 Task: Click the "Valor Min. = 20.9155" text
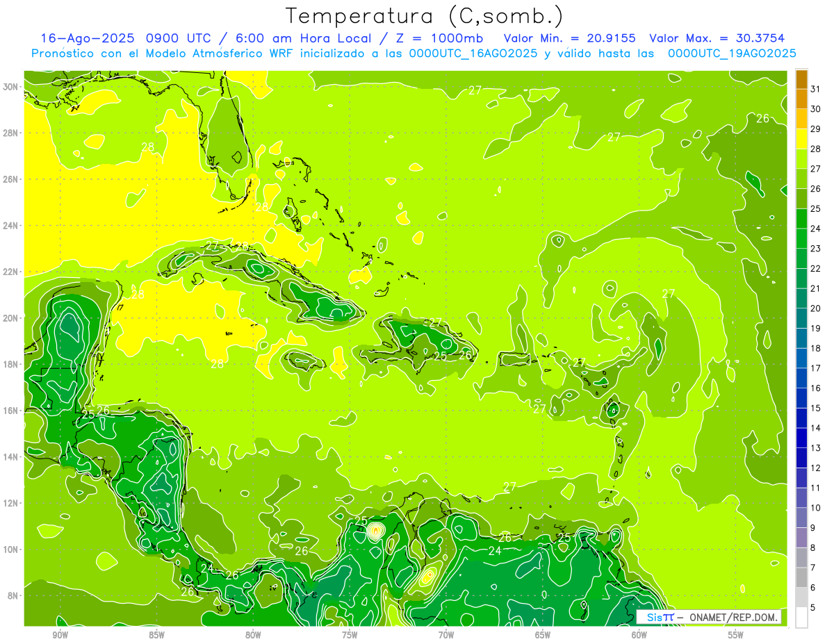[570, 38]
